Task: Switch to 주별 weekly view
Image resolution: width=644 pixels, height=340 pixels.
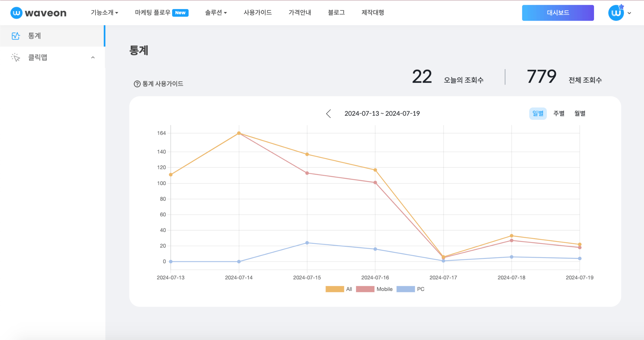Action: [559, 113]
